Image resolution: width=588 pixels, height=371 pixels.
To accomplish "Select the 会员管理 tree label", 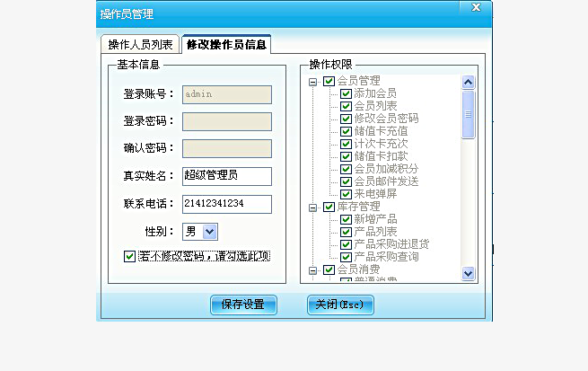I will pos(358,81).
